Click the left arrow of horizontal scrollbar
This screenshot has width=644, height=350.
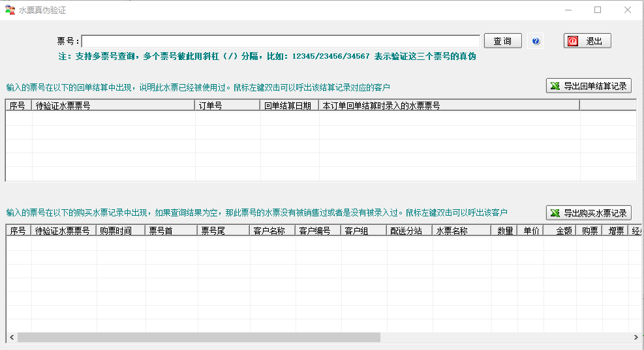[x=11, y=338]
